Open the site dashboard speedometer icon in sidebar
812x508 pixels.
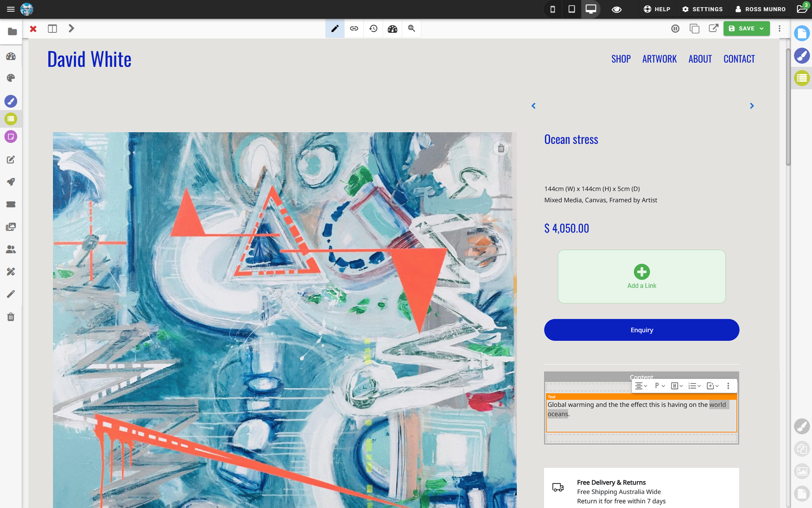(x=10, y=56)
